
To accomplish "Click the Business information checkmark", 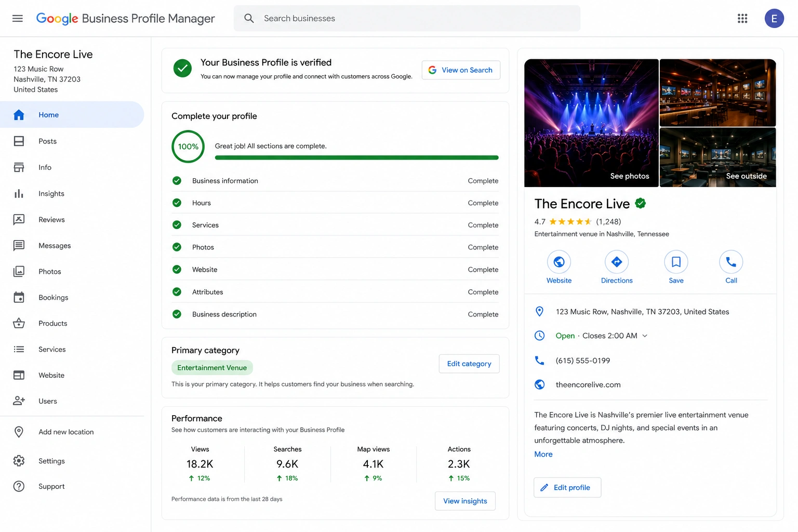I will (x=177, y=181).
